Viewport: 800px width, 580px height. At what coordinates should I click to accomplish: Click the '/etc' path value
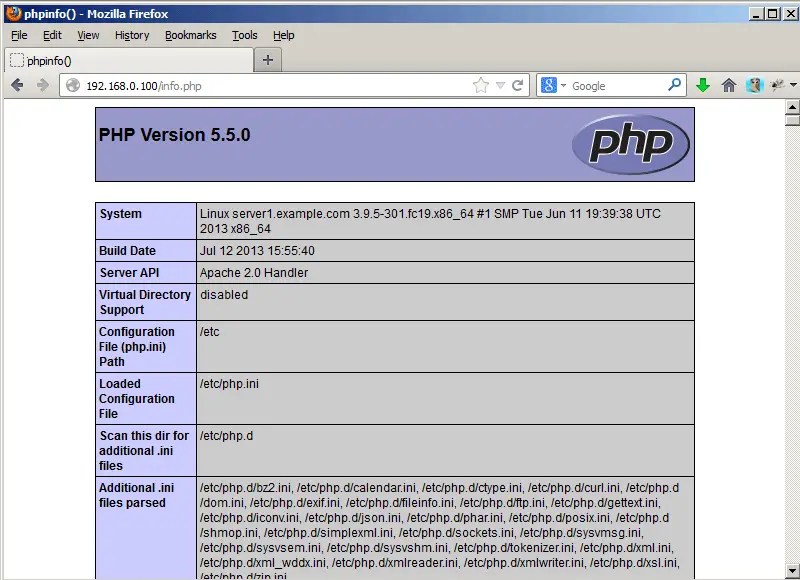point(210,332)
